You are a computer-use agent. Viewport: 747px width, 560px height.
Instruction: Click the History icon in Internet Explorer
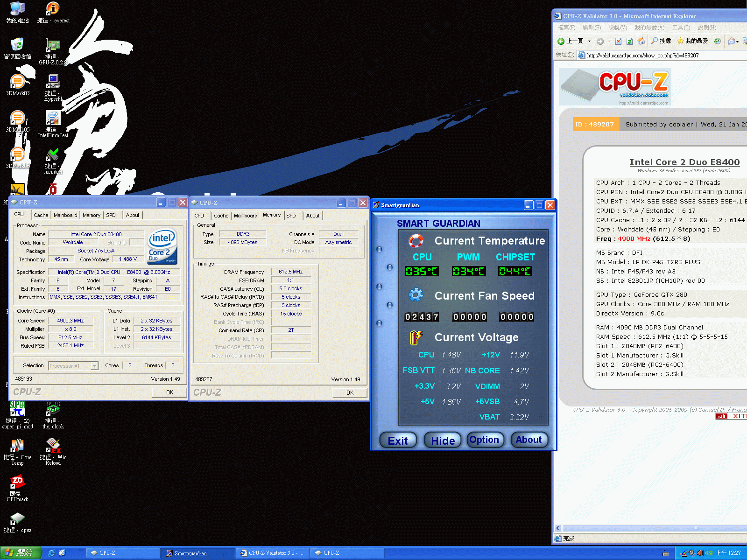pyautogui.click(x=718, y=41)
